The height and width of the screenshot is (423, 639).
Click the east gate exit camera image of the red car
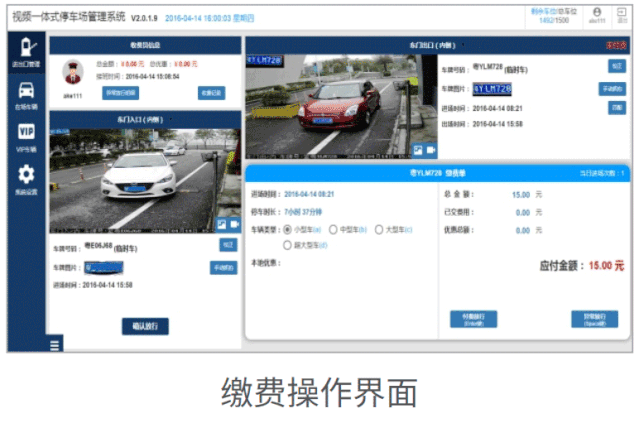click(342, 106)
